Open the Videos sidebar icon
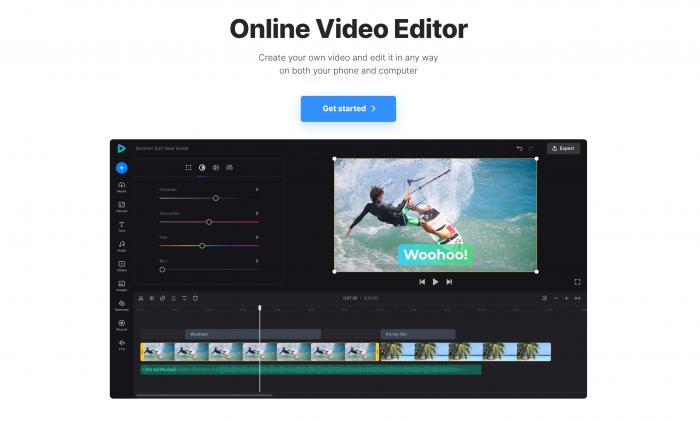 (x=121, y=266)
